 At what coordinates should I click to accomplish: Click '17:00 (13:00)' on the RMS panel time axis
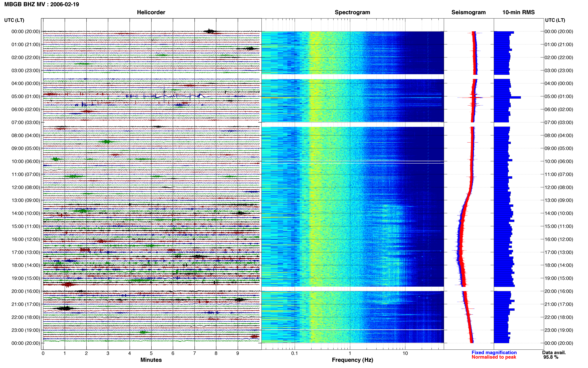click(559, 252)
